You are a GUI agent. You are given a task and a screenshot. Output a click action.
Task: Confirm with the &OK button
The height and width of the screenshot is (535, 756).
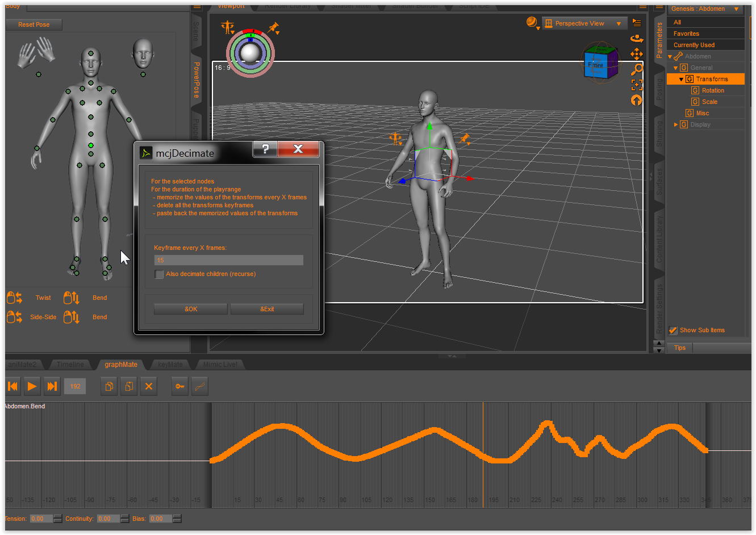point(191,309)
